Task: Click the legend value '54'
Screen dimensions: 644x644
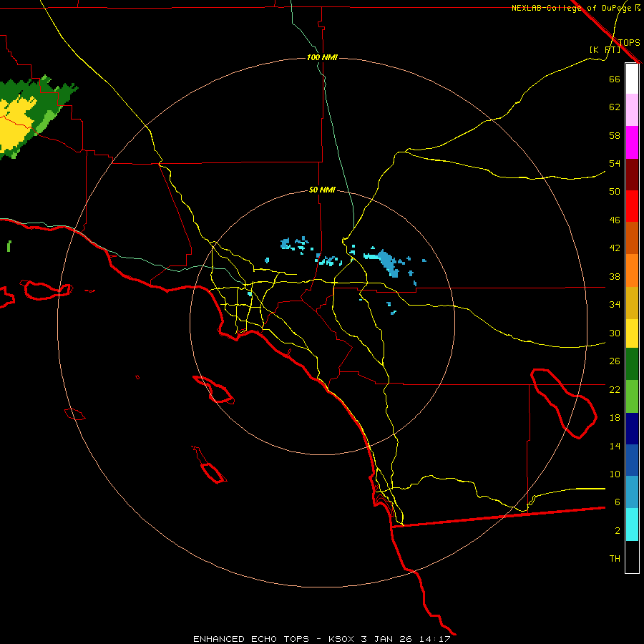Action: coord(615,163)
